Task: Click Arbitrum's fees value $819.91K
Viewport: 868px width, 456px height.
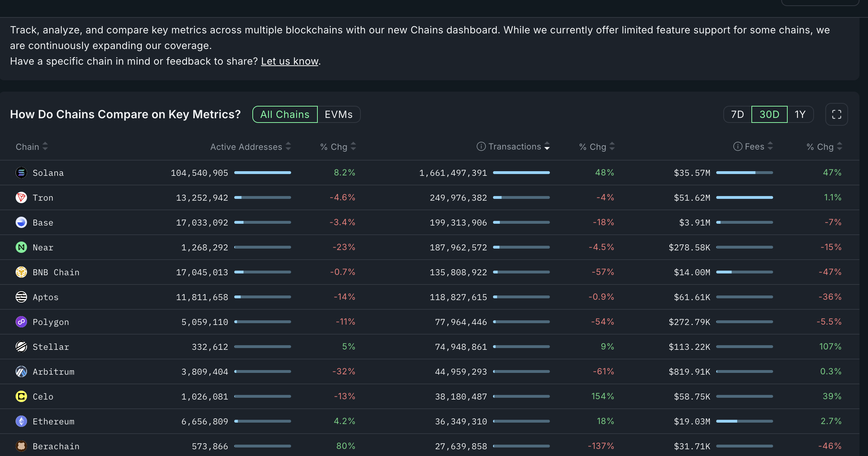Action: point(690,372)
